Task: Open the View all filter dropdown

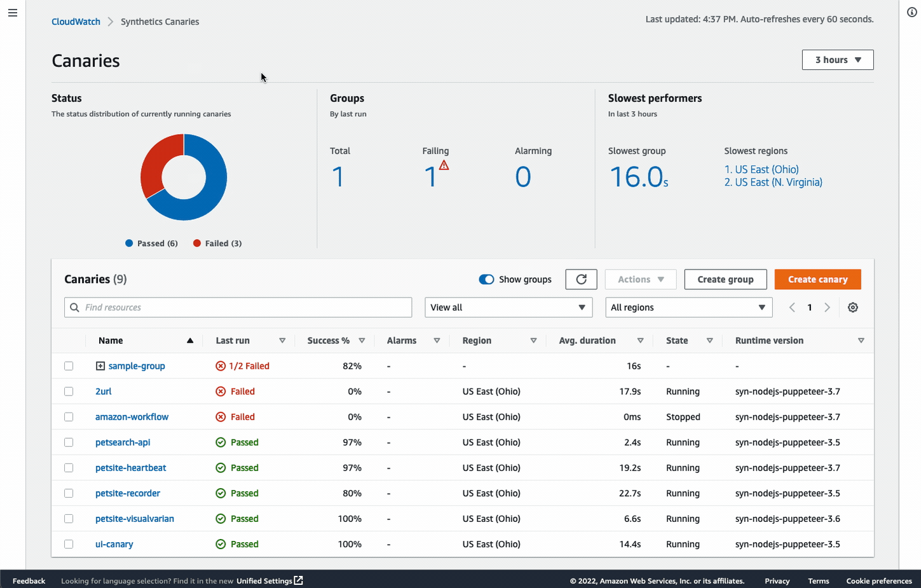Action: tap(507, 307)
